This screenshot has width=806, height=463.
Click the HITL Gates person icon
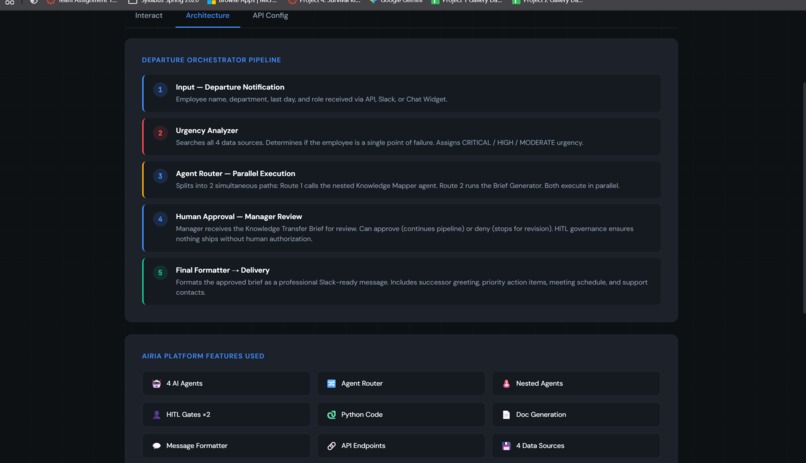click(156, 415)
